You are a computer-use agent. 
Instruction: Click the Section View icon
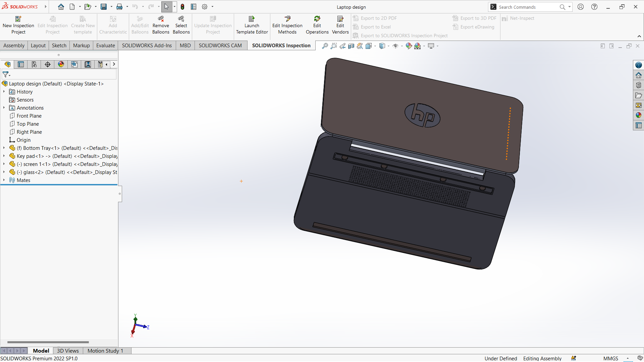pos(351,46)
